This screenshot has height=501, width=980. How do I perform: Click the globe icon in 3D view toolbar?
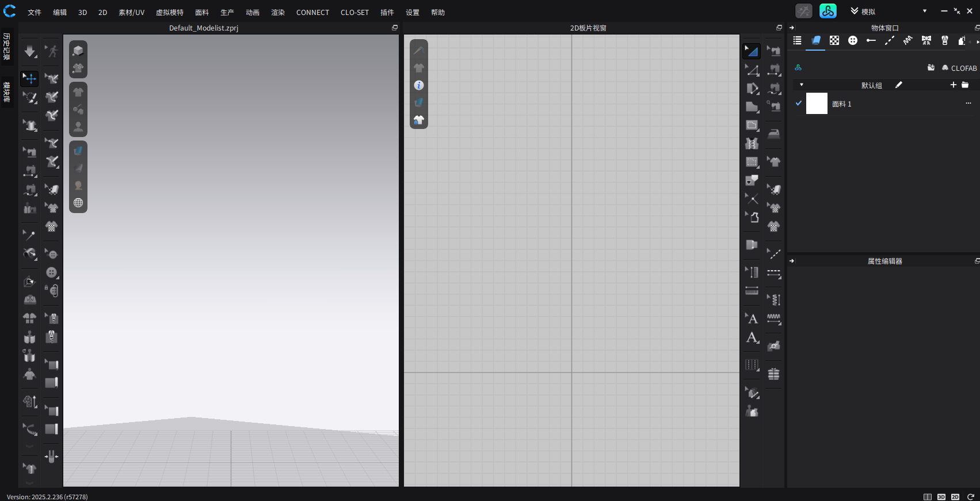point(78,203)
